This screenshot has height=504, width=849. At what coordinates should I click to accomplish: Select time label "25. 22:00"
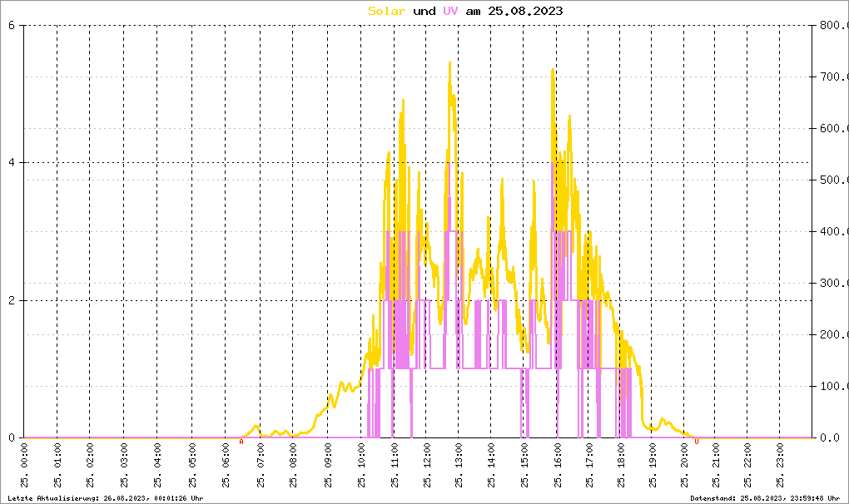click(x=747, y=466)
